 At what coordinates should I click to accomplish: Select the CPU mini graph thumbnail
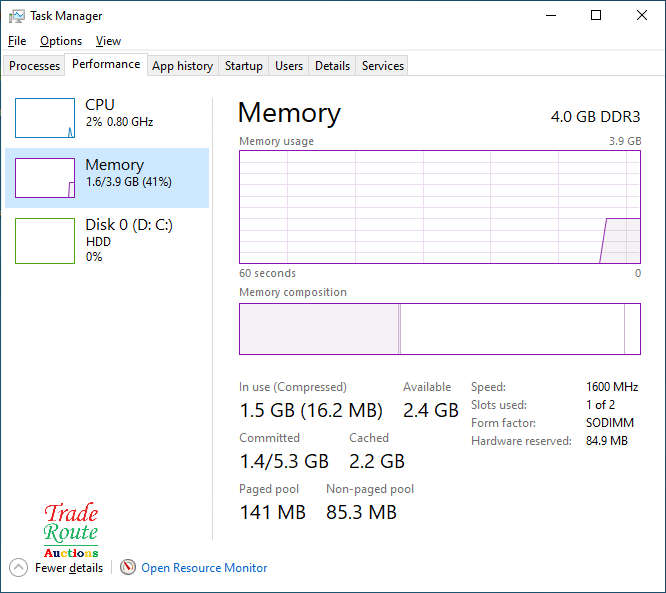tap(45, 118)
